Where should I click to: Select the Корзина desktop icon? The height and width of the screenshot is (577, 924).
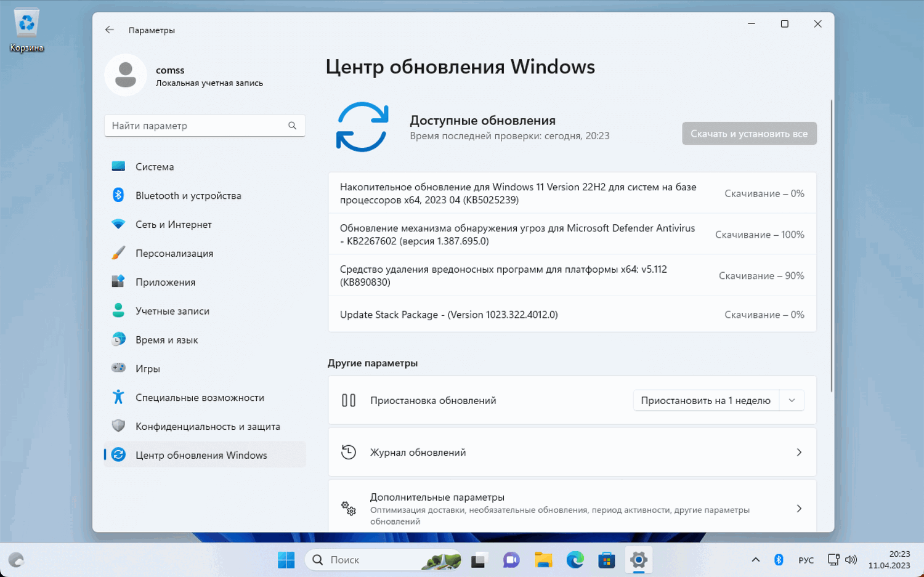pyautogui.click(x=26, y=30)
